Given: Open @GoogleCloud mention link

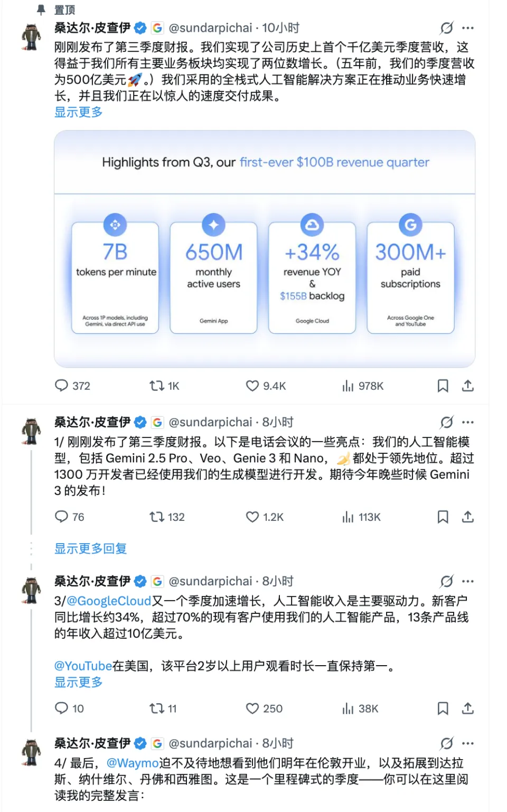Looking at the screenshot, I should 109,601.
